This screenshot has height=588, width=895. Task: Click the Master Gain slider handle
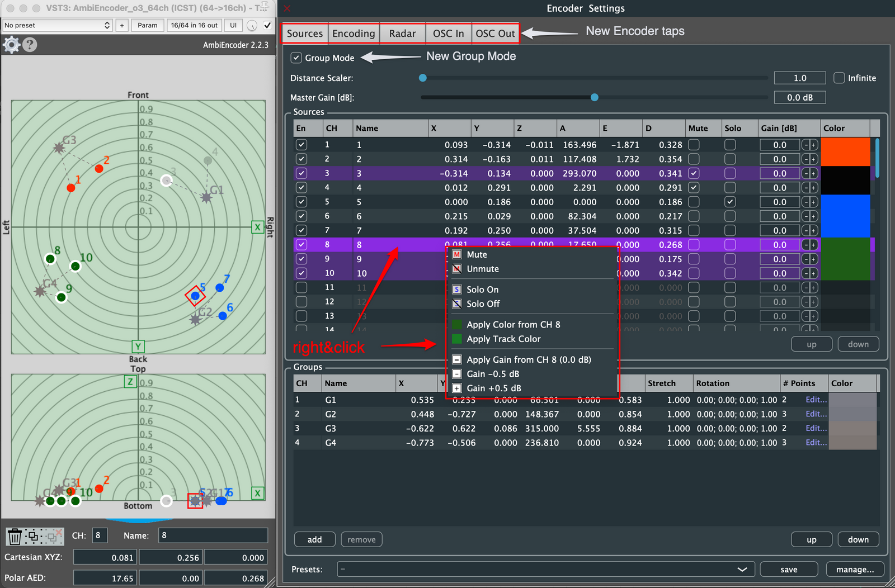[595, 97]
